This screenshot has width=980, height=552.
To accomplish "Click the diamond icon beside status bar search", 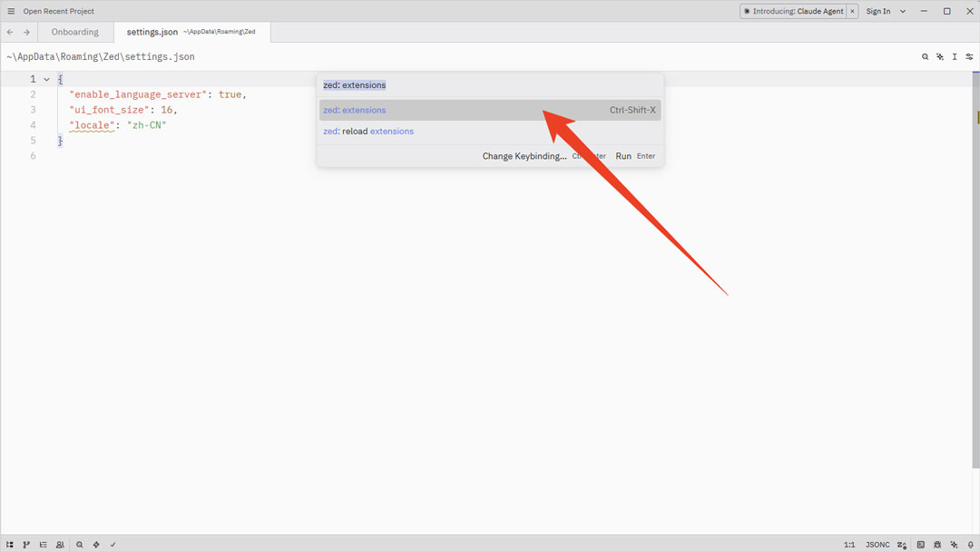I will pyautogui.click(x=96, y=545).
